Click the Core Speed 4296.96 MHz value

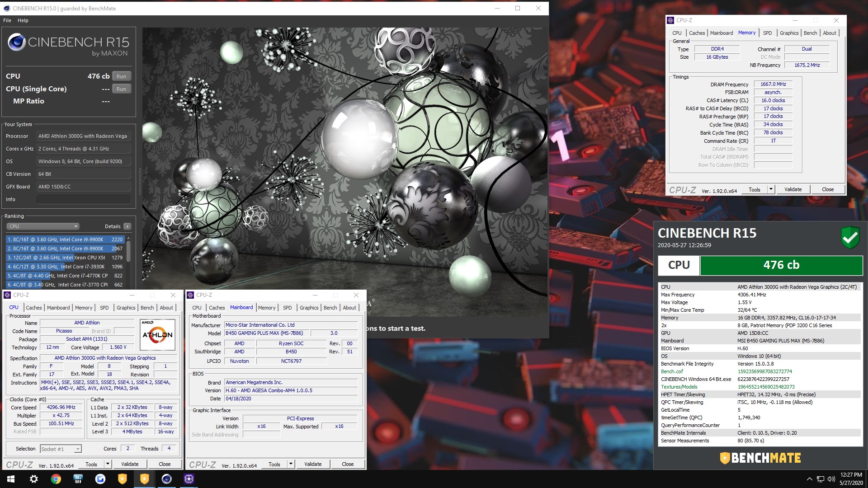pos(61,407)
